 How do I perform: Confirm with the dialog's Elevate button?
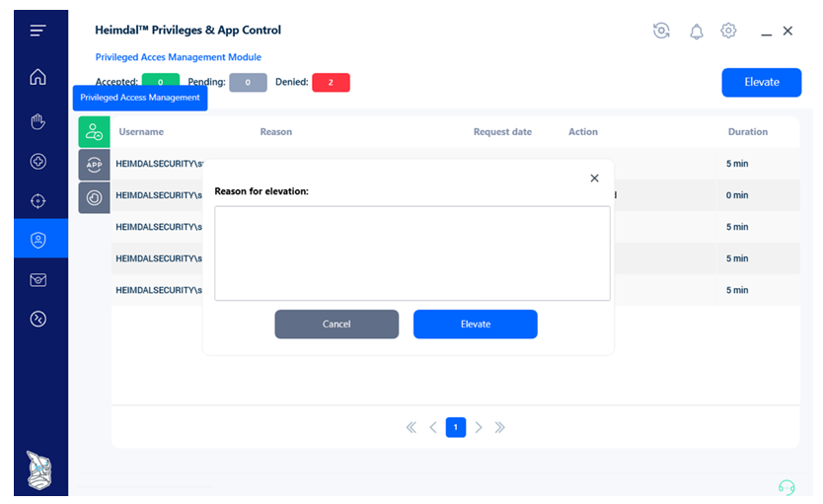(x=475, y=324)
